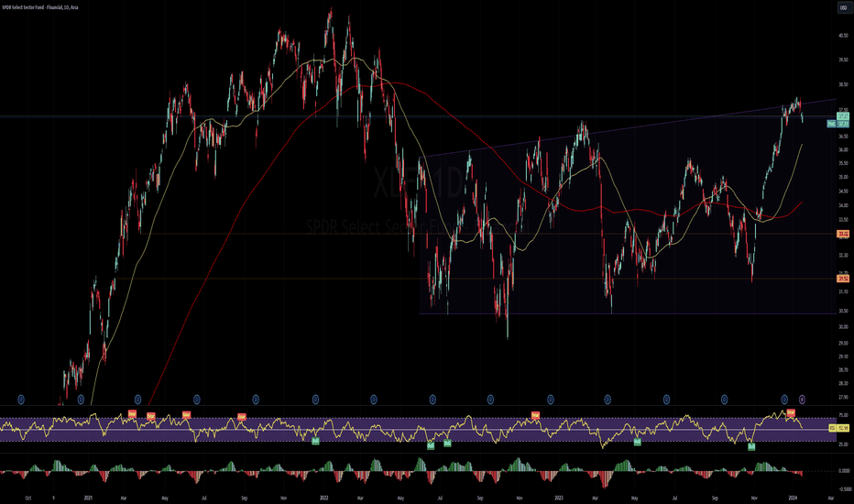The height and width of the screenshot is (504, 854).
Task: Click the orange 33 price line label
Action: coord(843,234)
